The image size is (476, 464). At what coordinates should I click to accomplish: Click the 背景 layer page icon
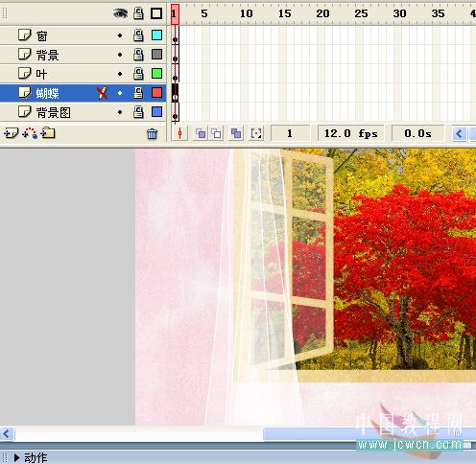point(25,54)
